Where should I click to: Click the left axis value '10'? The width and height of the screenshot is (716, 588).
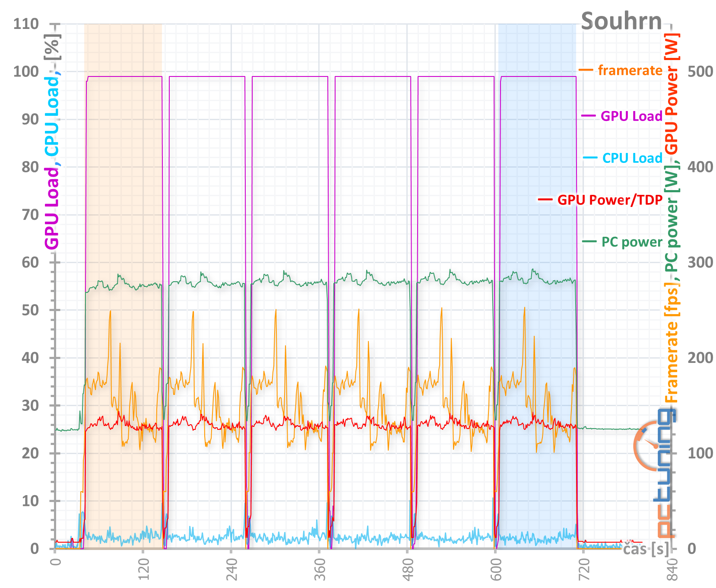tap(30, 501)
